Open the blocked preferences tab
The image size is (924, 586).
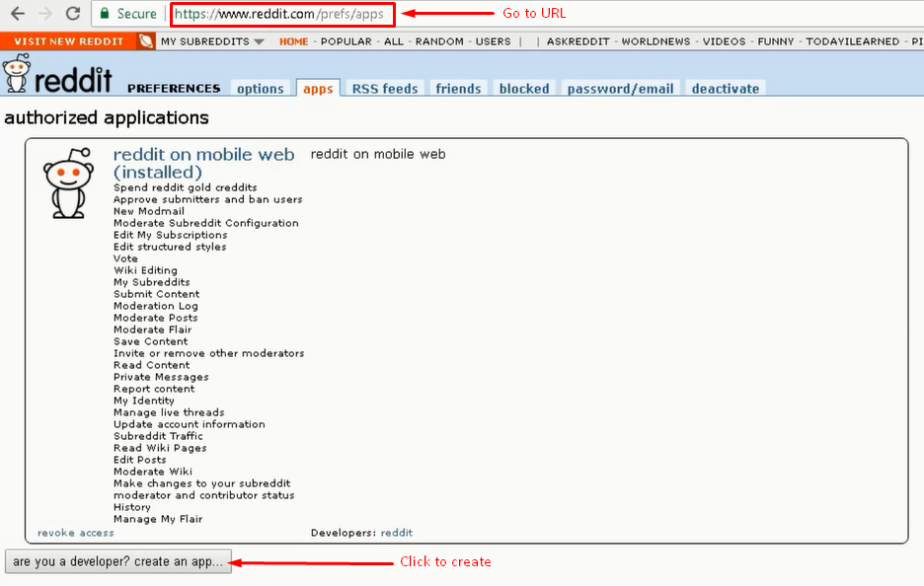click(524, 88)
